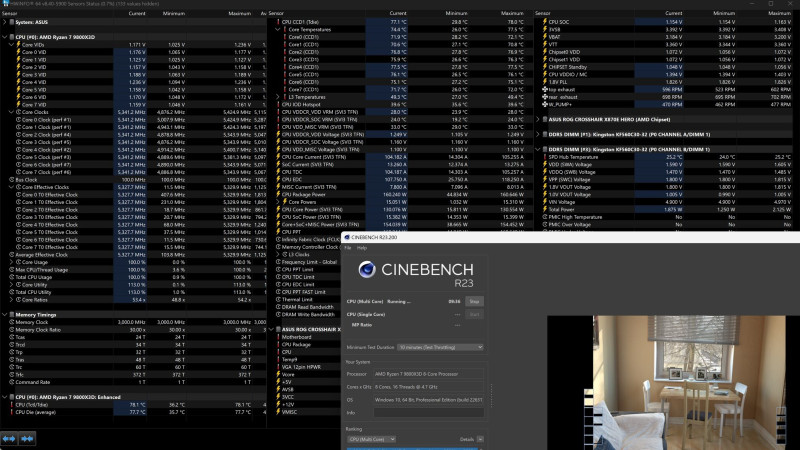Expand the Core Powers node
This screenshot has height=450, width=800.
click(x=278, y=202)
